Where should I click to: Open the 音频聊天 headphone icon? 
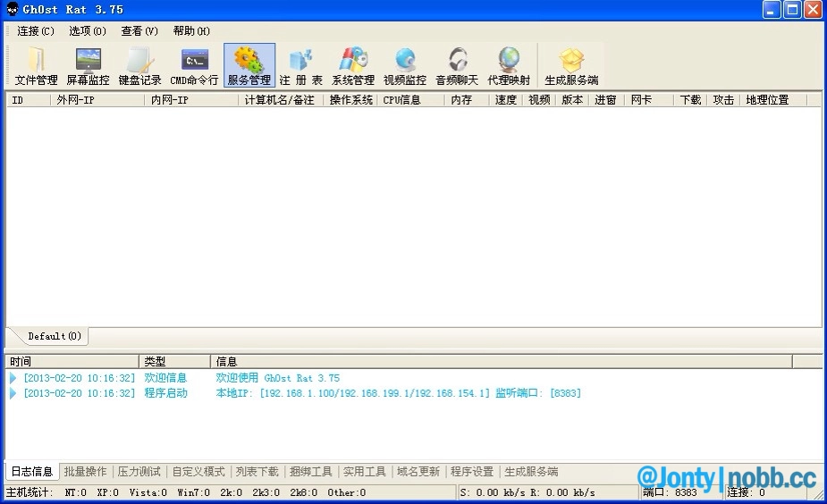click(x=457, y=66)
